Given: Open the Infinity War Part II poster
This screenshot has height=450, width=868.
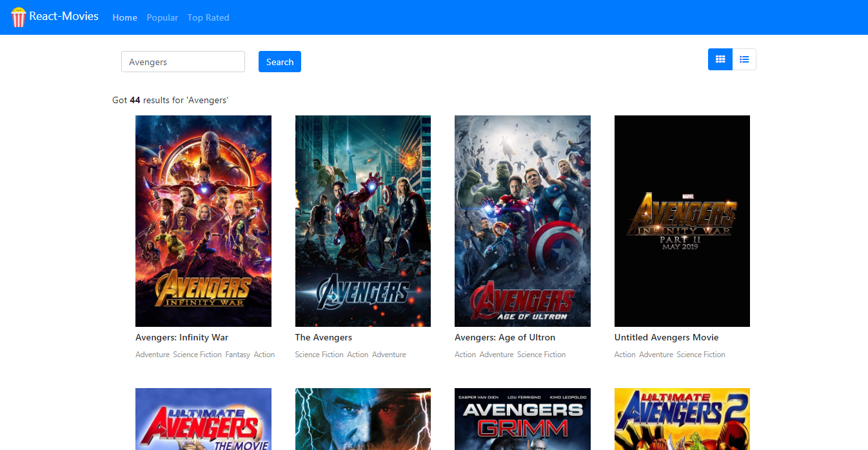Looking at the screenshot, I should click(682, 221).
